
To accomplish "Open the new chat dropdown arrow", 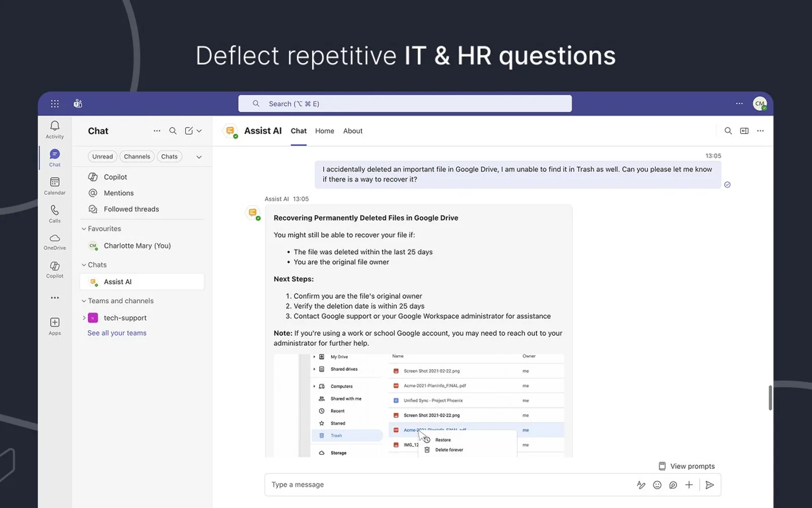I will (199, 131).
